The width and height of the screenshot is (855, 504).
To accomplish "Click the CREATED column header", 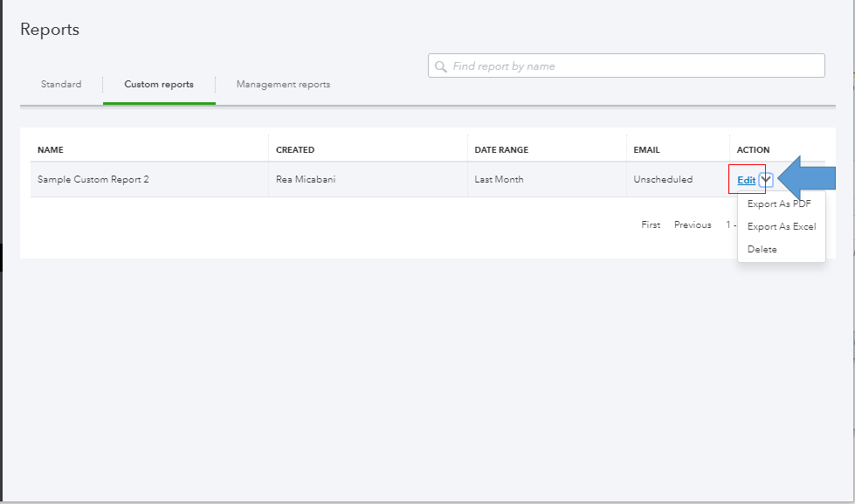I will 295,150.
